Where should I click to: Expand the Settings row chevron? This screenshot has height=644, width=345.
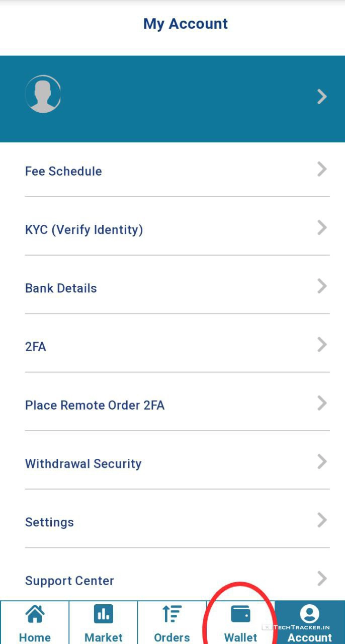coord(322,520)
